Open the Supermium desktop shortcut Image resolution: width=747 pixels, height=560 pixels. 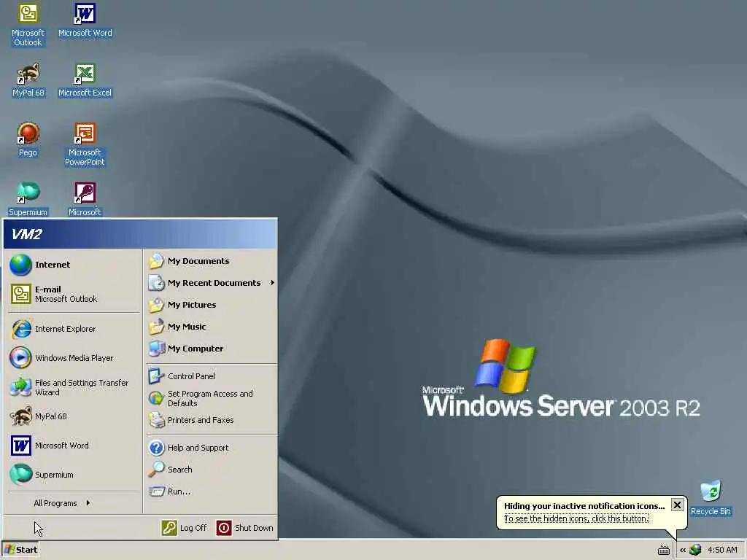(x=28, y=199)
